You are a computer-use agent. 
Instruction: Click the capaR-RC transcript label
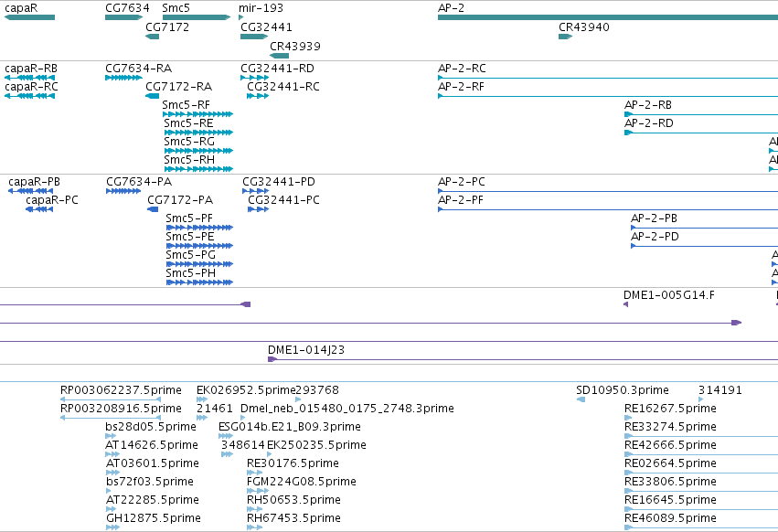31,86
